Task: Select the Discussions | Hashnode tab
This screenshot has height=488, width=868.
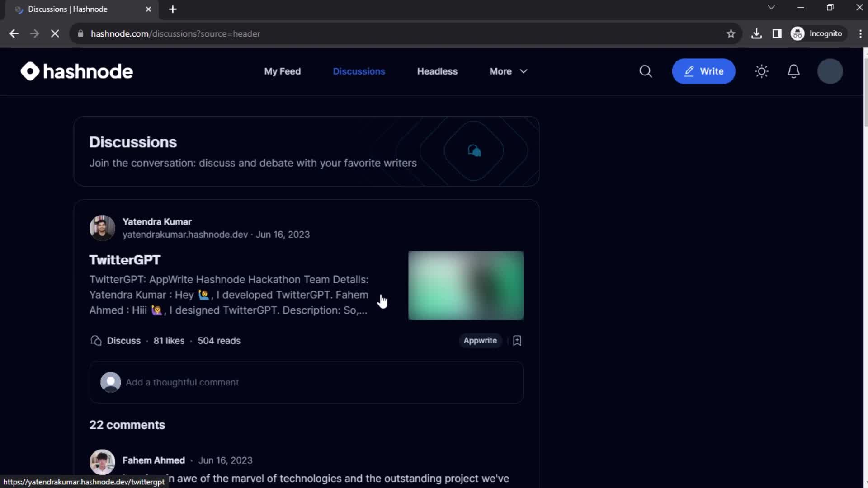Action: 81,9
